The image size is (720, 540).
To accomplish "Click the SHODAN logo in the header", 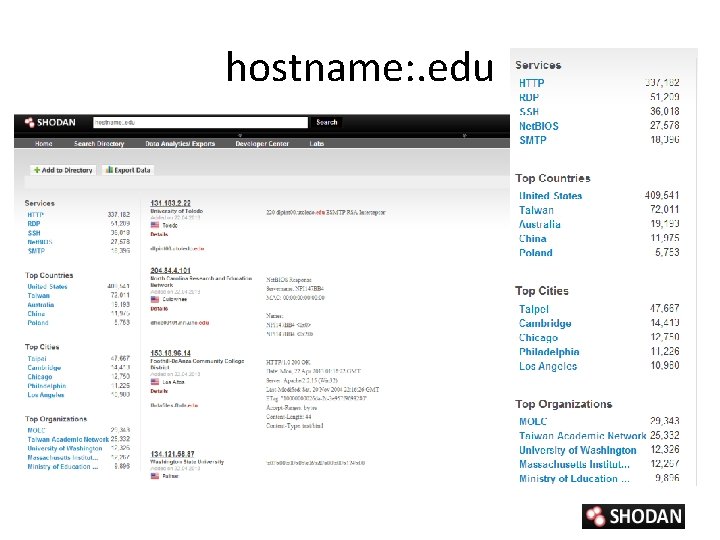I will pyautogui.click(x=50, y=122).
